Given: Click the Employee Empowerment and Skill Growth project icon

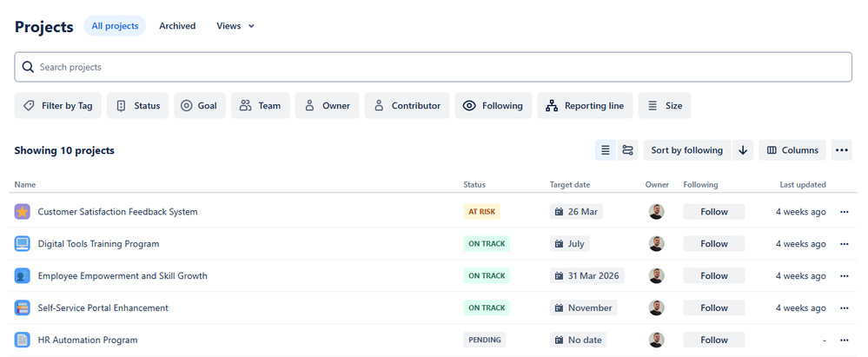Looking at the screenshot, I should (22, 275).
